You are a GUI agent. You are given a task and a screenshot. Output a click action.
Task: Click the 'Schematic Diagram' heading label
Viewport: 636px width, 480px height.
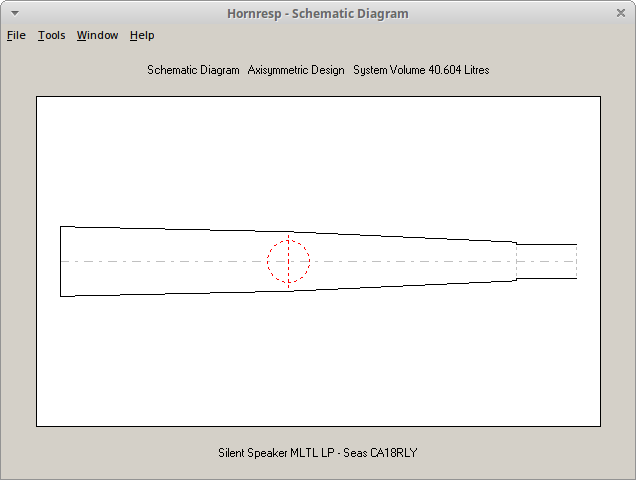point(193,70)
